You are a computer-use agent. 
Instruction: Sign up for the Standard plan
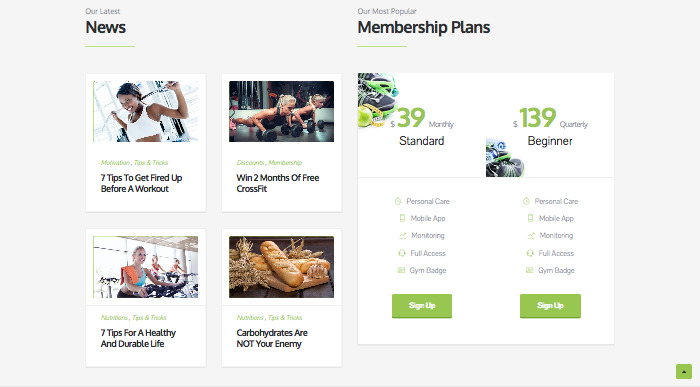[422, 306]
